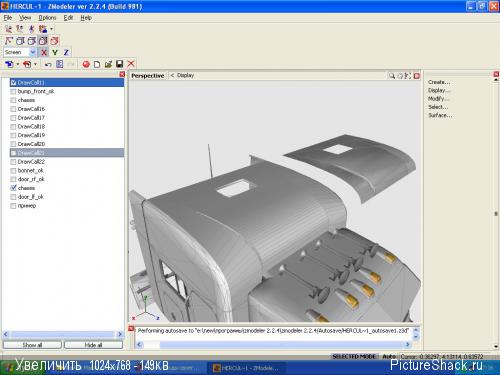Click the message log horizontal scrollbar
Screen dimensions: 500x375
coord(273,345)
